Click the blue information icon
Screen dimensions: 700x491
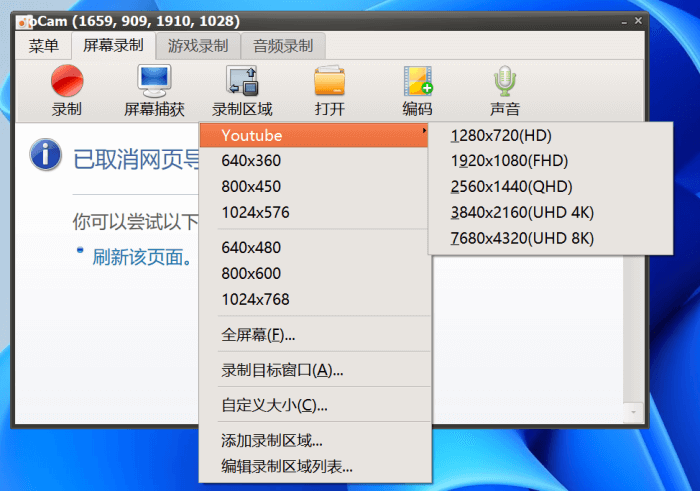pyautogui.click(x=46, y=155)
